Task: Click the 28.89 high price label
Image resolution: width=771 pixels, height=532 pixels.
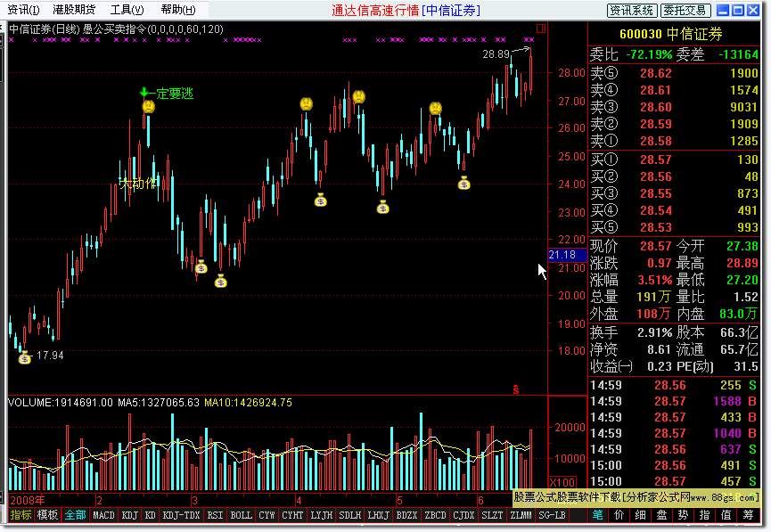Action: [496, 54]
